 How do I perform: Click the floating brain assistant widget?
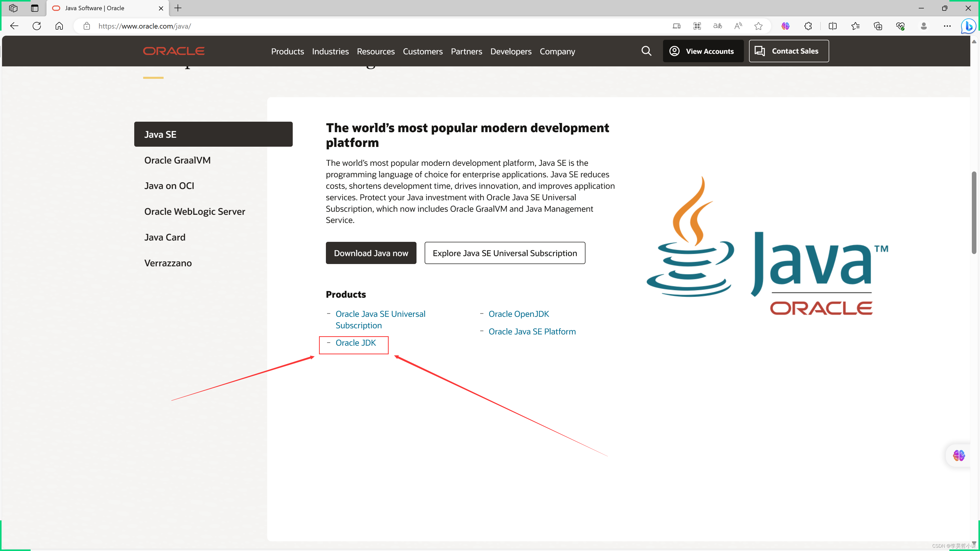[959, 455]
